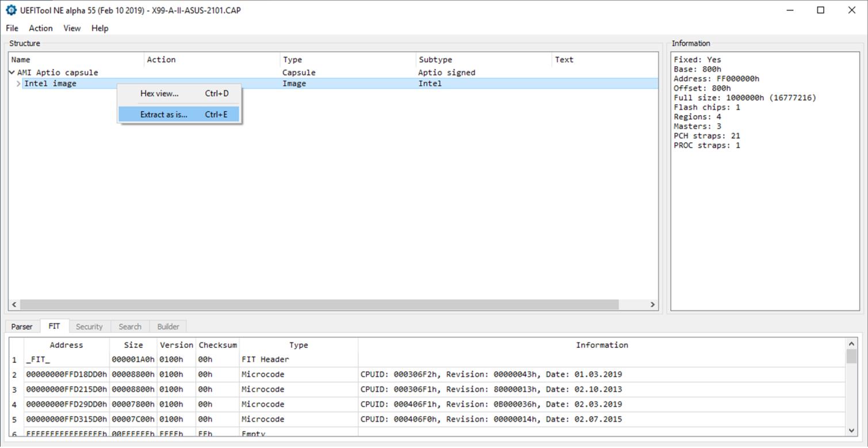Maximize the UEFITool window
Viewport: 868px width, 448px height.
point(821,10)
